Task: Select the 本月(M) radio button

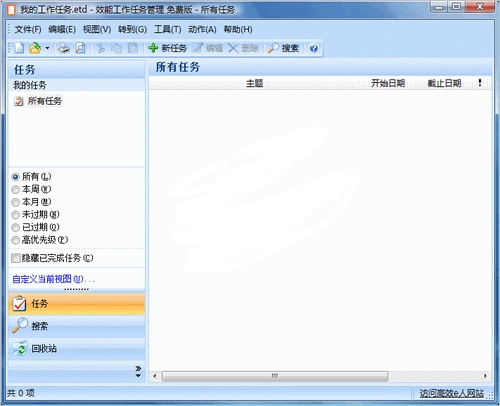Action: (x=15, y=202)
